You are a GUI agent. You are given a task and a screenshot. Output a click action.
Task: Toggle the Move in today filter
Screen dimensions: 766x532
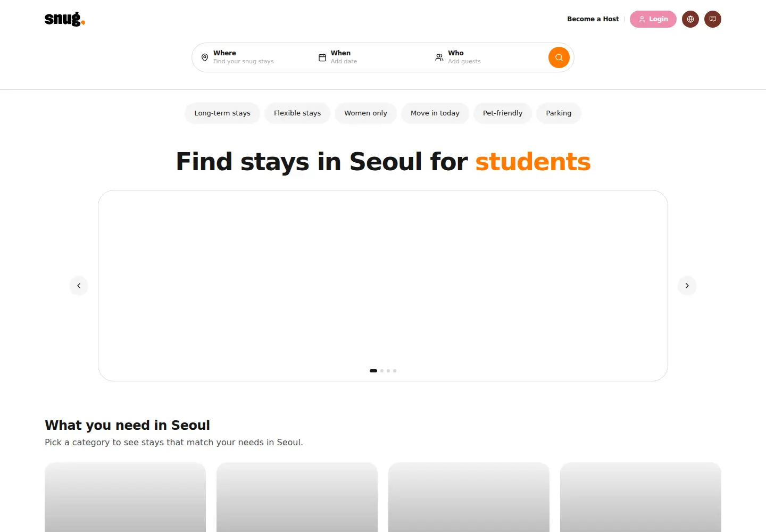[435, 113]
